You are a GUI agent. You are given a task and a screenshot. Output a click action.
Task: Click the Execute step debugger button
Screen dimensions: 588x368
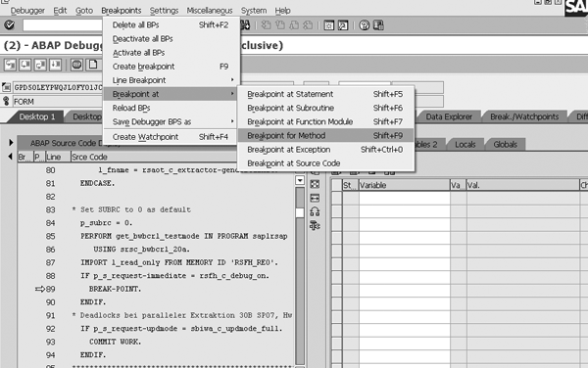[25, 65]
